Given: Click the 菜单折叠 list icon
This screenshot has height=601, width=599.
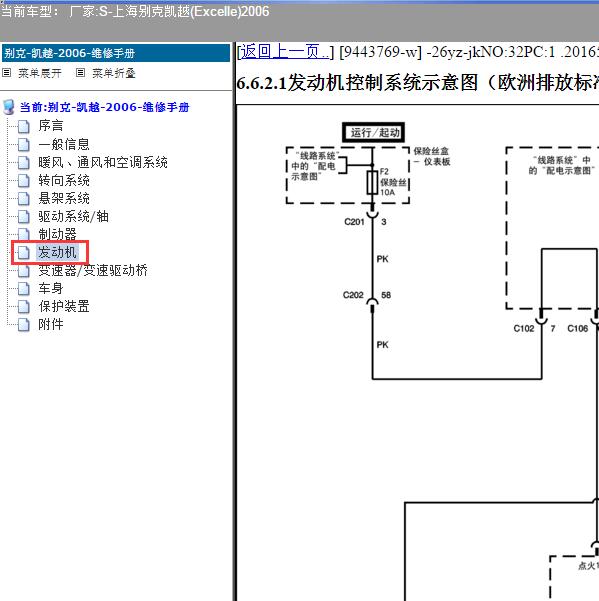Looking at the screenshot, I should [80, 72].
